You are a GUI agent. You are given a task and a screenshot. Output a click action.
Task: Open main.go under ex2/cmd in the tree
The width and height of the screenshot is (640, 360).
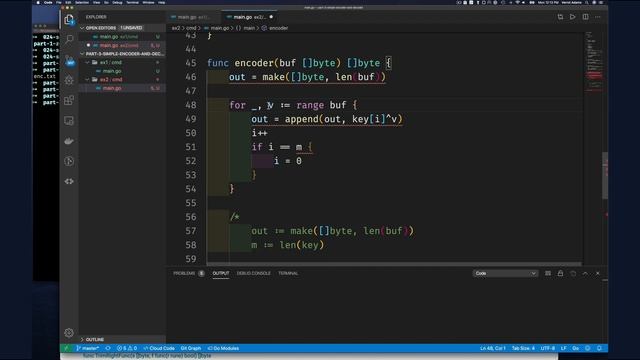[122, 88]
